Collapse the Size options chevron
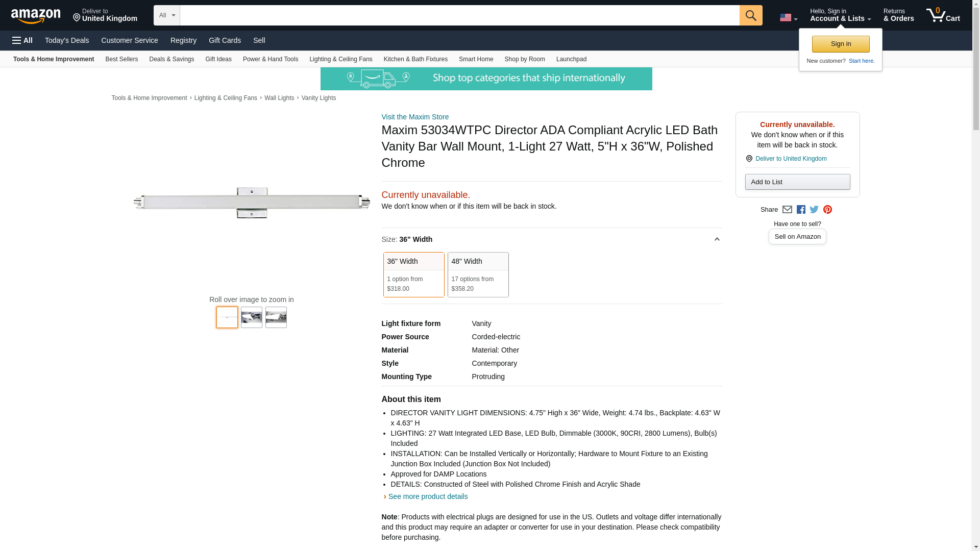The image size is (980, 551). (x=717, y=239)
